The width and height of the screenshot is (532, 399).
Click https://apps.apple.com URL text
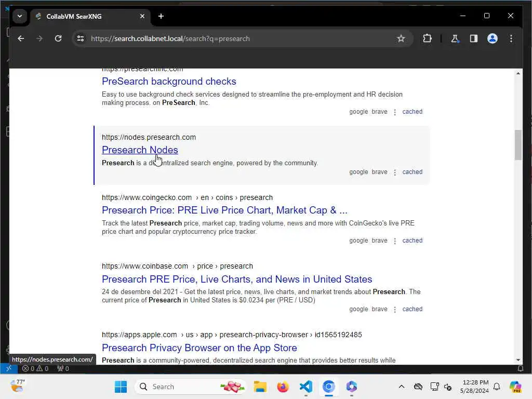pyautogui.click(x=139, y=335)
